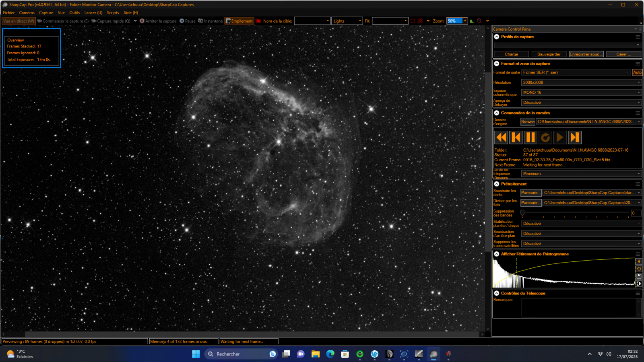Collapse Commandes de la caméra section
The image size is (644, 362).
tap(497, 113)
